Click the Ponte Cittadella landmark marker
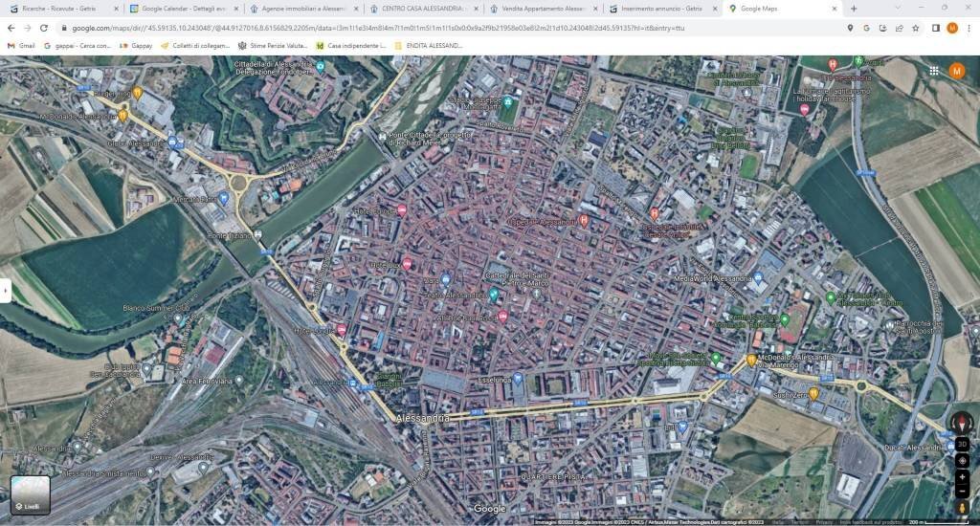 coord(382,137)
